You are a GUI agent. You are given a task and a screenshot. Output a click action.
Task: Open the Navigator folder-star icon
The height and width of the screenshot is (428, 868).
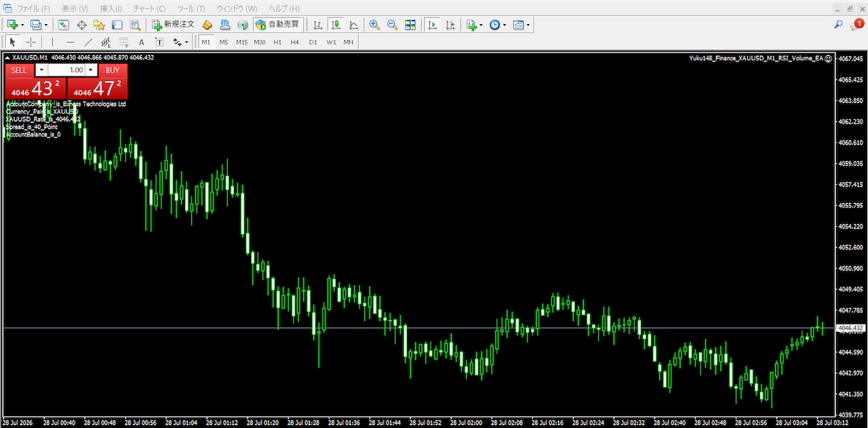[x=99, y=25]
